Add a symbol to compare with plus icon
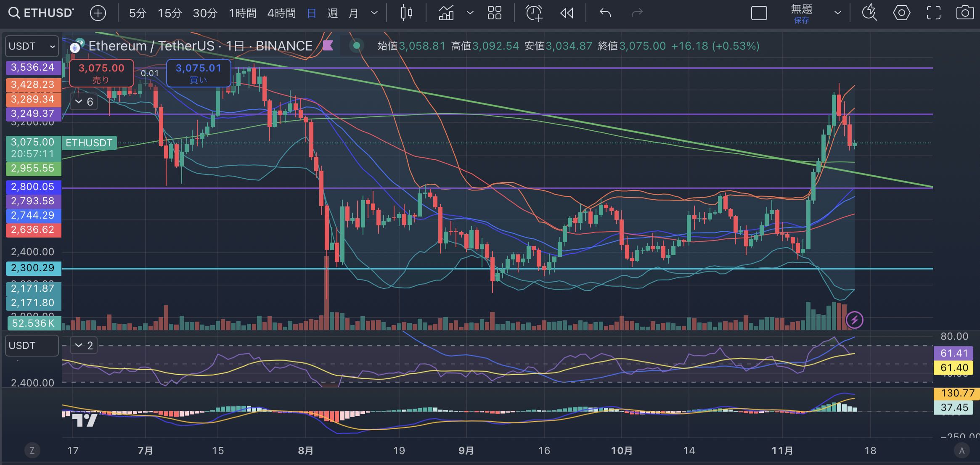Viewport: 980px width, 465px height. pos(98,13)
